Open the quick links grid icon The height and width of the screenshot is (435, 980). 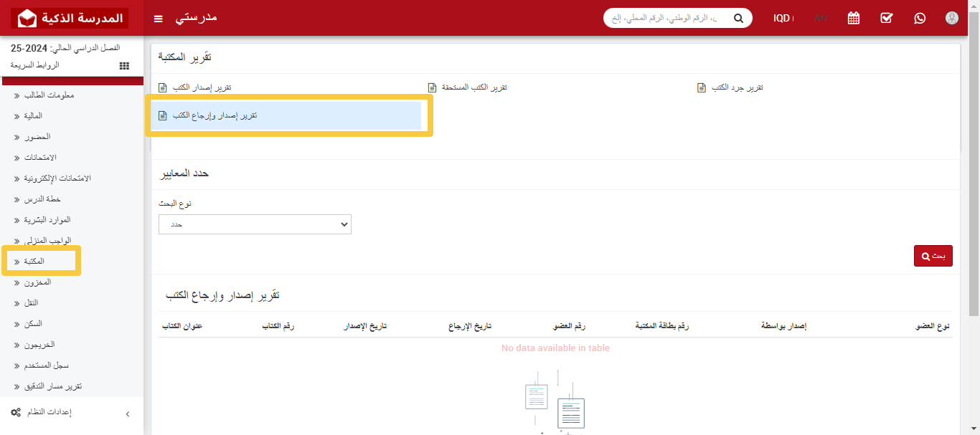pyautogui.click(x=123, y=65)
